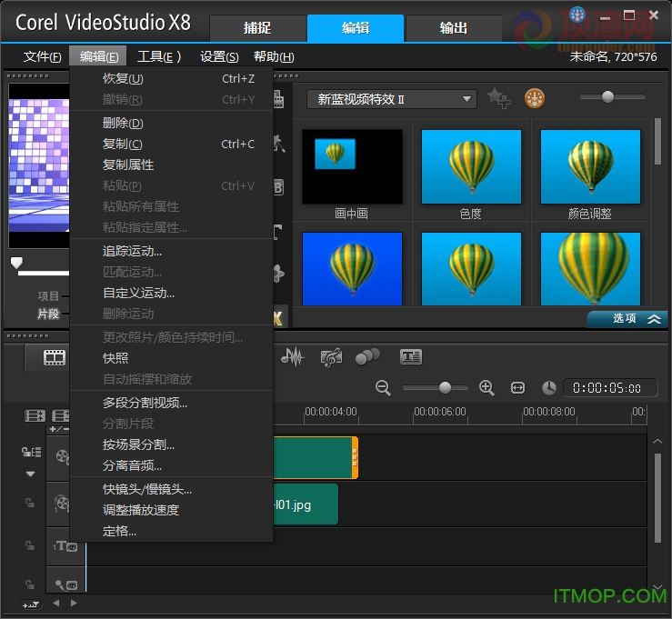Switch to storyboard view filmstrip icon
Image resolution: width=672 pixels, height=619 pixels.
pos(55,357)
